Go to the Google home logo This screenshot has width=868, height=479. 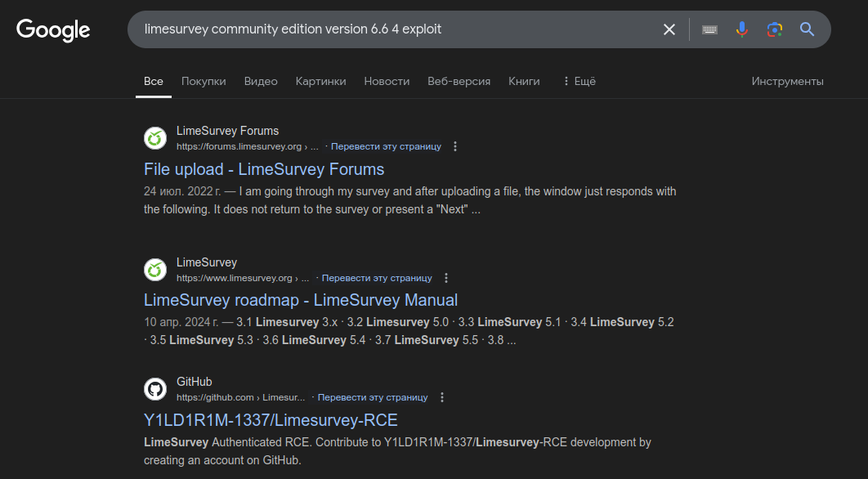[x=53, y=30]
